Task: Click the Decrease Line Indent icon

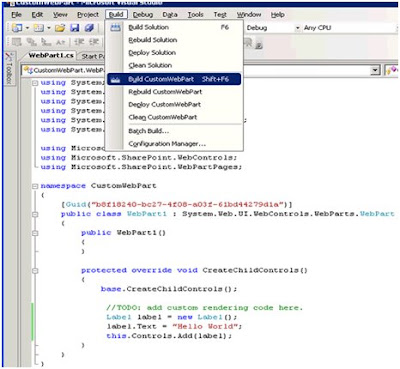Action: [79, 42]
